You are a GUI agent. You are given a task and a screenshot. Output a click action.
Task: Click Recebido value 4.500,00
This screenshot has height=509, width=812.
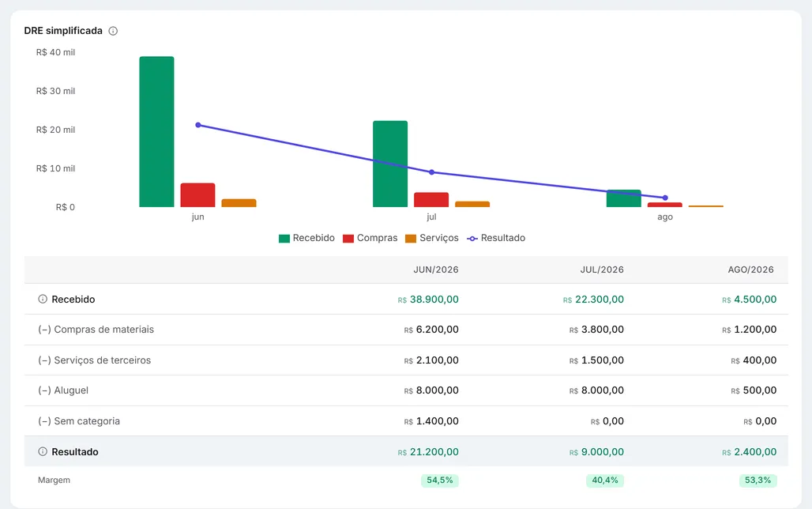pos(750,299)
